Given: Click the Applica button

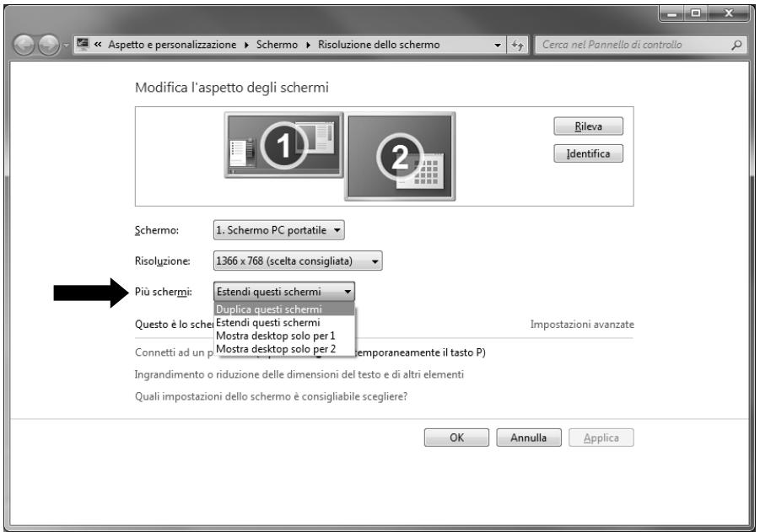Looking at the screenshot, I should pyautogui.click(x=601, y=438).
